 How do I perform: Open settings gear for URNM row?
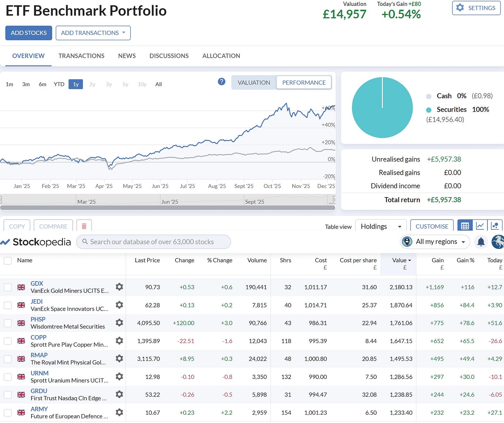click(119, 376)
